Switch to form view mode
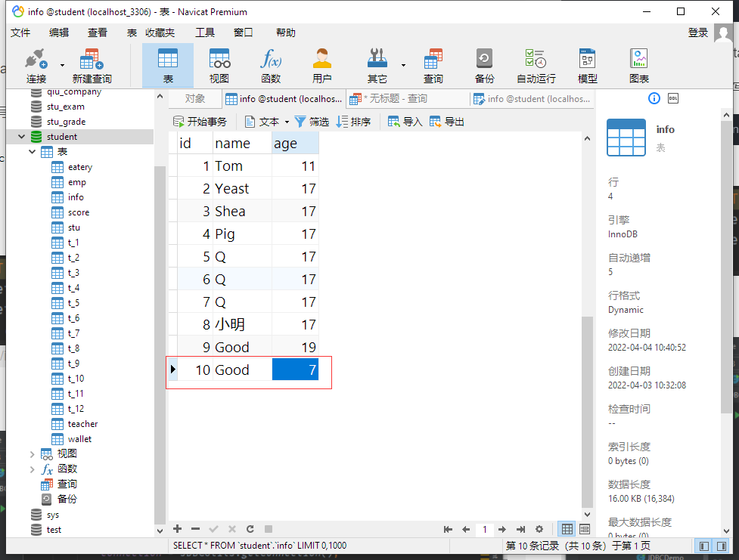 (585, 529)
